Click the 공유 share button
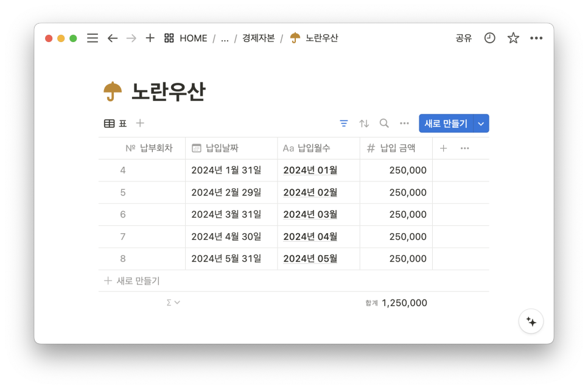 [x=463, y=38]
